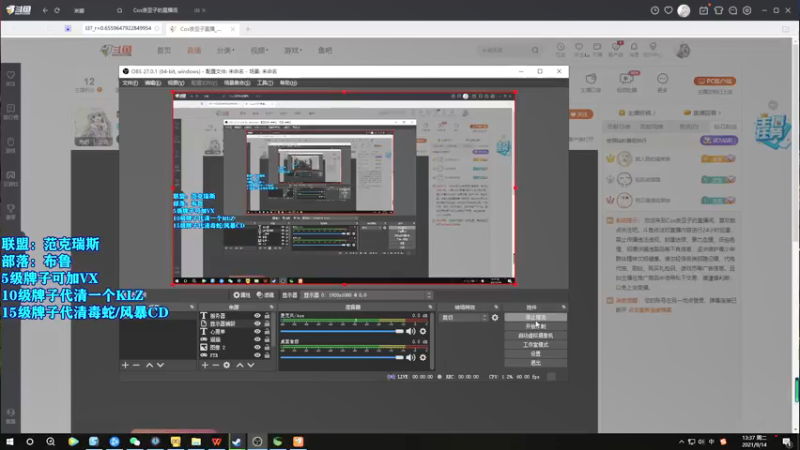
Task: Open the OBS 编辑 (Edit) menu
Action: tap(153, 83)
